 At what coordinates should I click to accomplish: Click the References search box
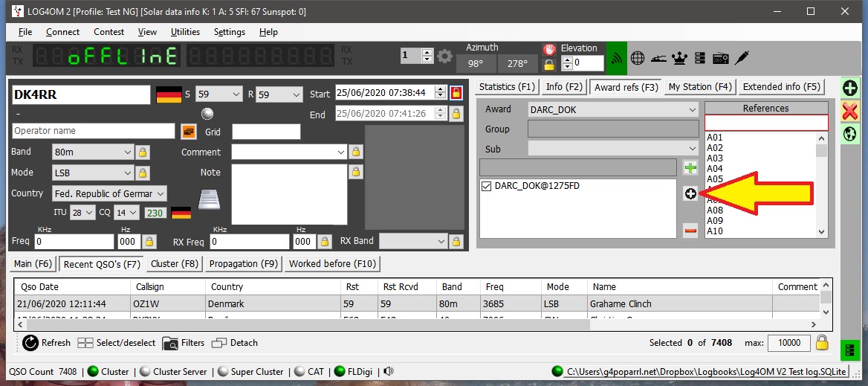pos(766,123)
